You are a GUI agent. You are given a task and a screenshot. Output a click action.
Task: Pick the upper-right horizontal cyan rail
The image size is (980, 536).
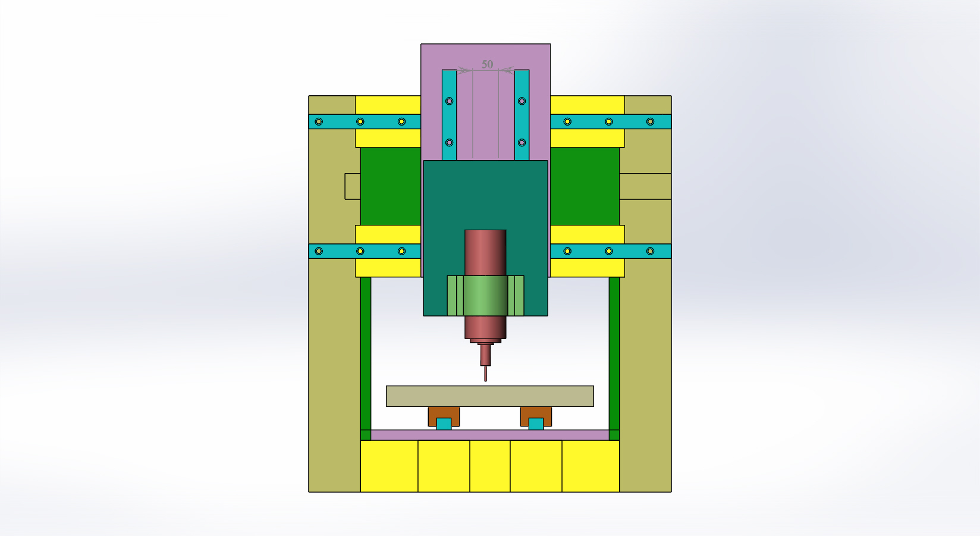point(611,121)
